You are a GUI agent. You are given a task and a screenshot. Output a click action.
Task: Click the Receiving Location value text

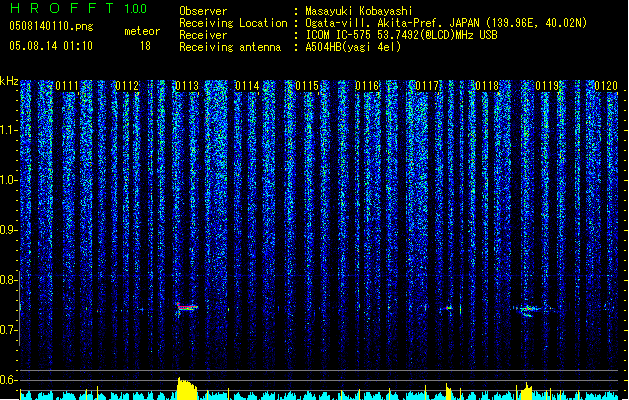point(446,23)
